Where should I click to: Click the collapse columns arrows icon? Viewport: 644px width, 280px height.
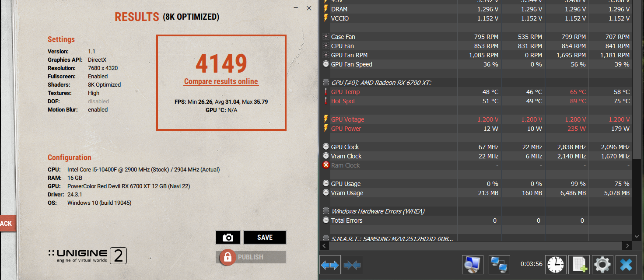(352, 265)
